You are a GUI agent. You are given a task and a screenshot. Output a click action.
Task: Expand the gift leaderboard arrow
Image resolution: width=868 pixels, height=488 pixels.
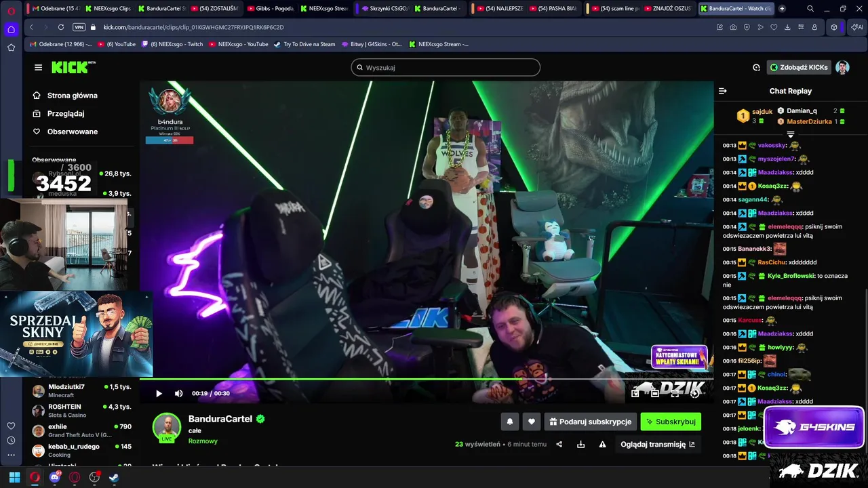pos(790,134)
